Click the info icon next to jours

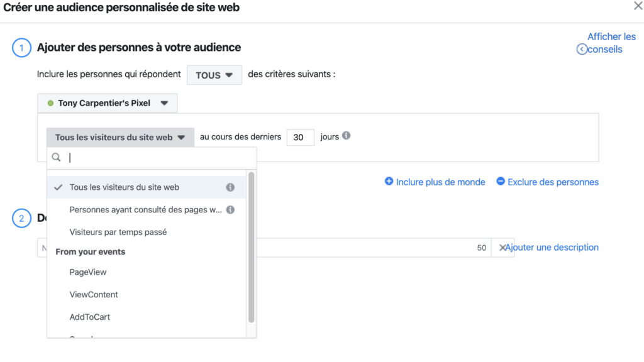[347, 136]
